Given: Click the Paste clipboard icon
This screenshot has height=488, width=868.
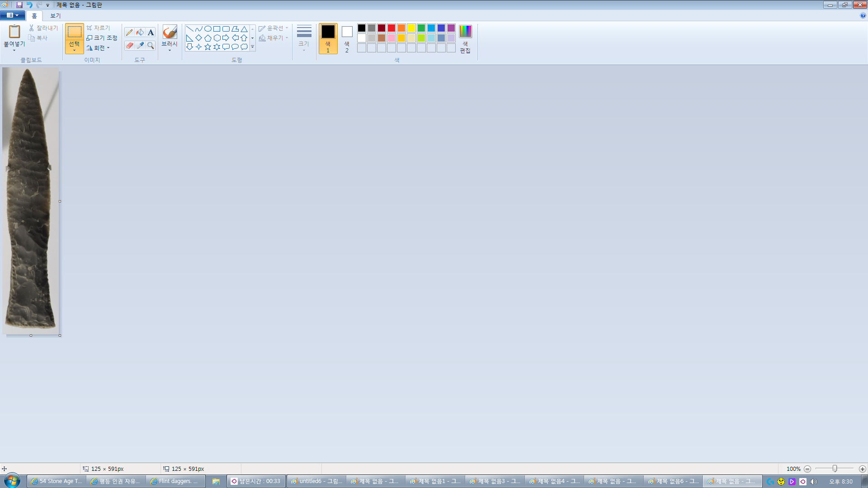Looking at the screenshot, I should tap(14, 32).
